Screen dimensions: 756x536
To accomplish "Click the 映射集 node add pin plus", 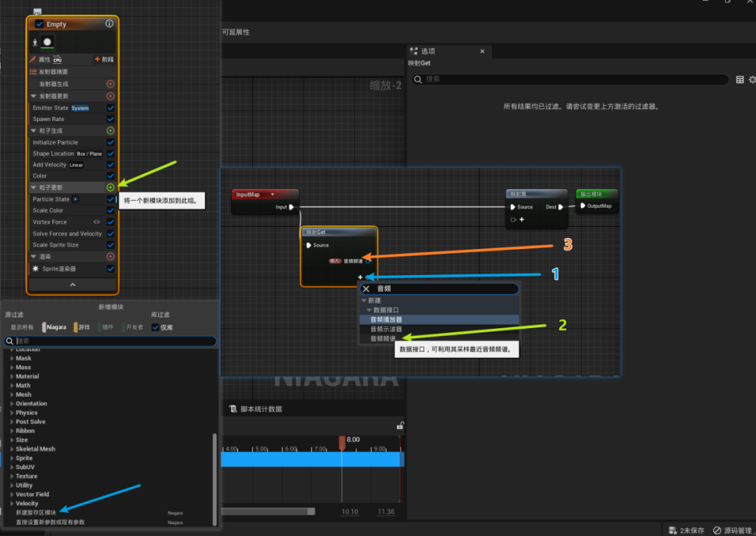I will coord(521,219).
